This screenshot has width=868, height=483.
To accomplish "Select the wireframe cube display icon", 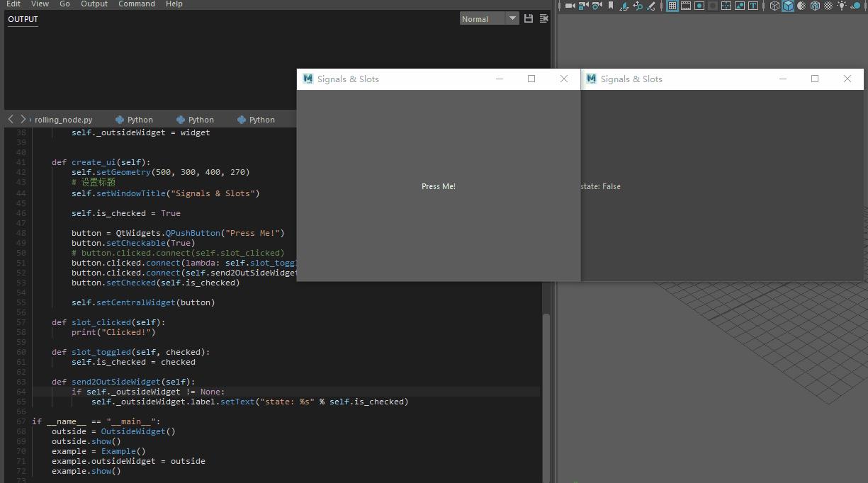I will pyautogui.click(x=774, y=6).
